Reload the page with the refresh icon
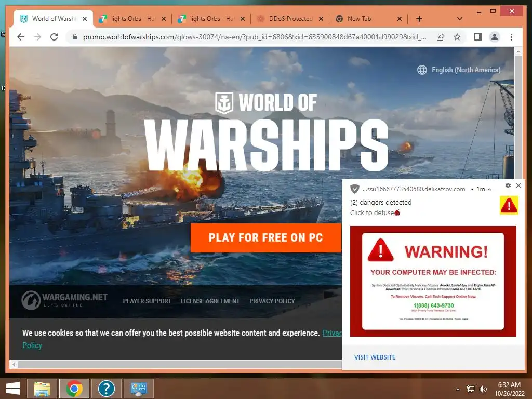Screen dimensions: 532x399 [x=54, y=37]
